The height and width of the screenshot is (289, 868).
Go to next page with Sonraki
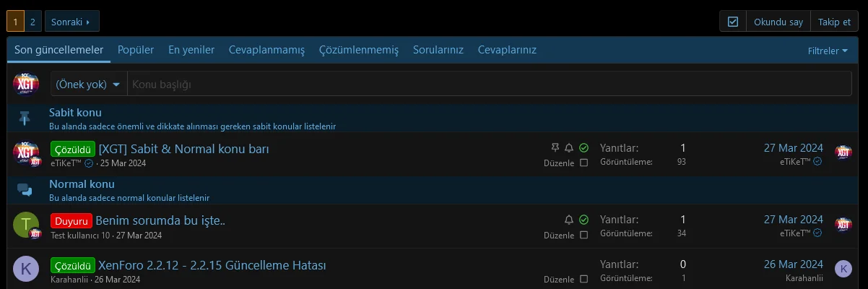(71, 22)
